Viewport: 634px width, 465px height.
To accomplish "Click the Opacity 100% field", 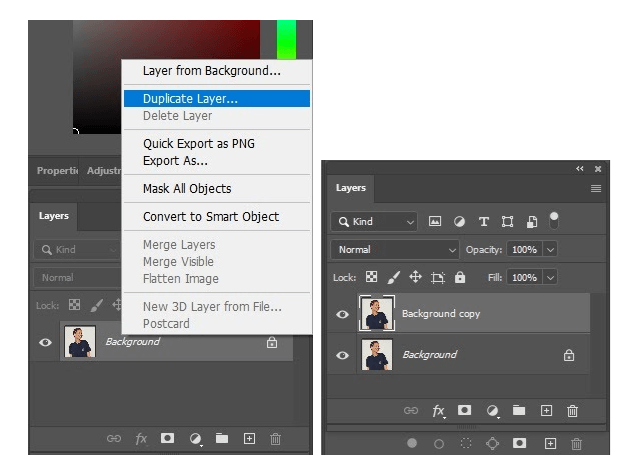I will (525, 250).
